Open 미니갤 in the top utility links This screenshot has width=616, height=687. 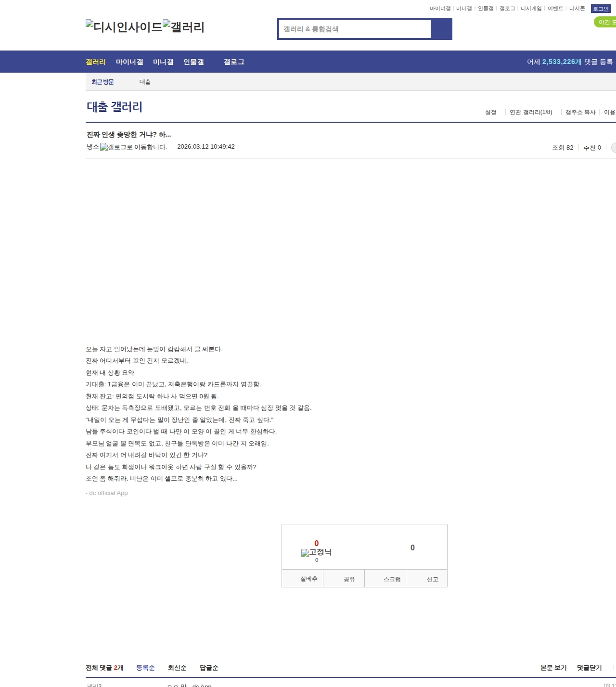[x=464, y=9]
